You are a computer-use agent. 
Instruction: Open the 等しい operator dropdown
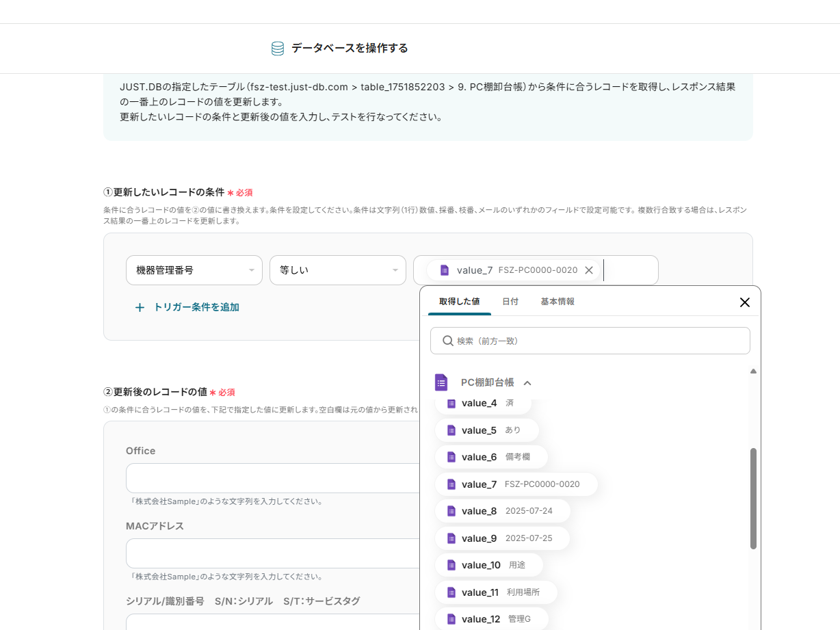pyautogui.click(x=337, y=270)
